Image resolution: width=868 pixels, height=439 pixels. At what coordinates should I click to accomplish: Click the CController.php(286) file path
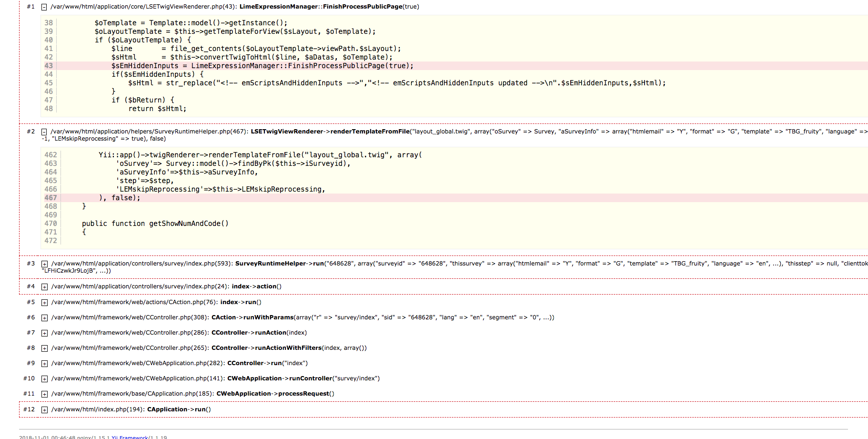point(130,333)
